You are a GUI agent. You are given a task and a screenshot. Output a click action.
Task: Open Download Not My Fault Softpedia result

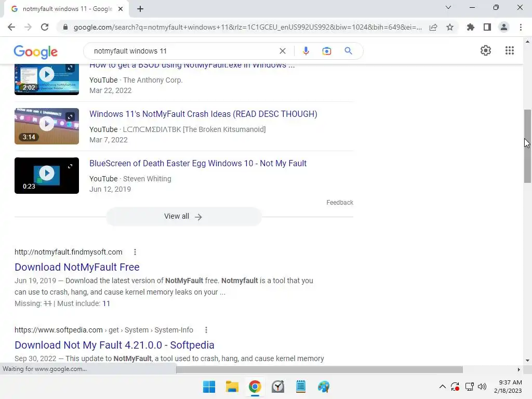[114, 345]
